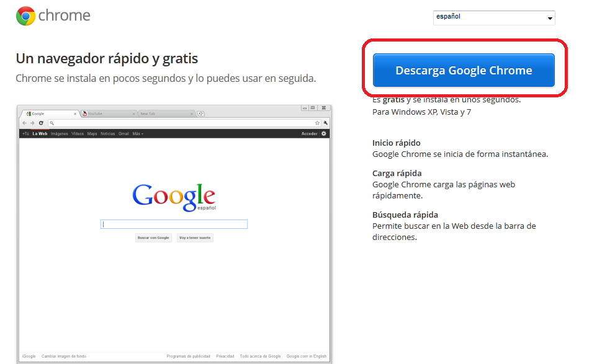The image size is (597, 364).
Task: Open Imágenes in the Google bar
Action: tap(60, 133)
